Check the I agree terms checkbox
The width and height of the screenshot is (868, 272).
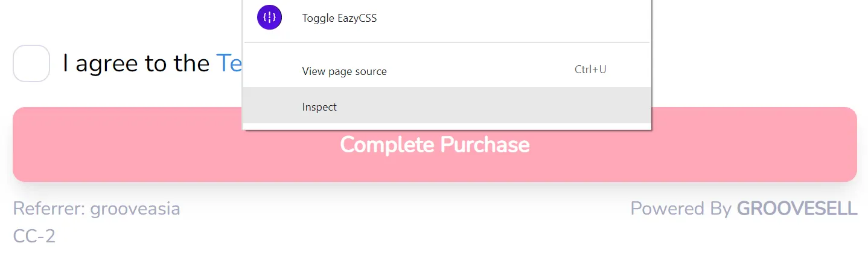pyautogui.click(x=31, y=63)
